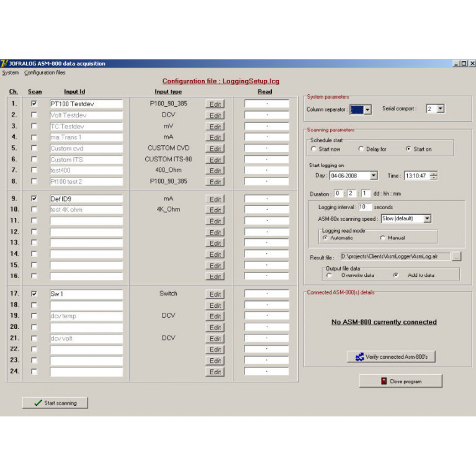
Task: Uncheck scan for channel 1 PT100 Testdev
Action: pos(34,104)
